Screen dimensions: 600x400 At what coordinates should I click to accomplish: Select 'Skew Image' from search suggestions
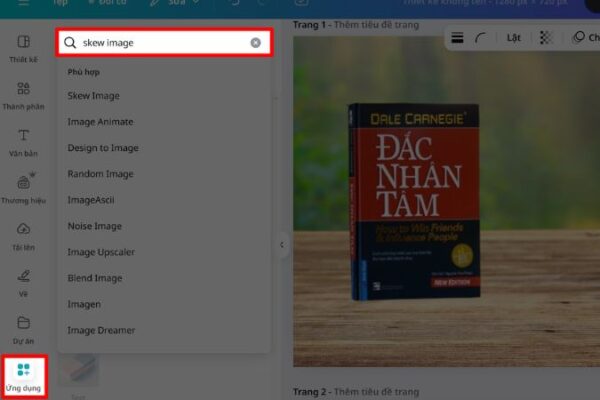(93, 96)
